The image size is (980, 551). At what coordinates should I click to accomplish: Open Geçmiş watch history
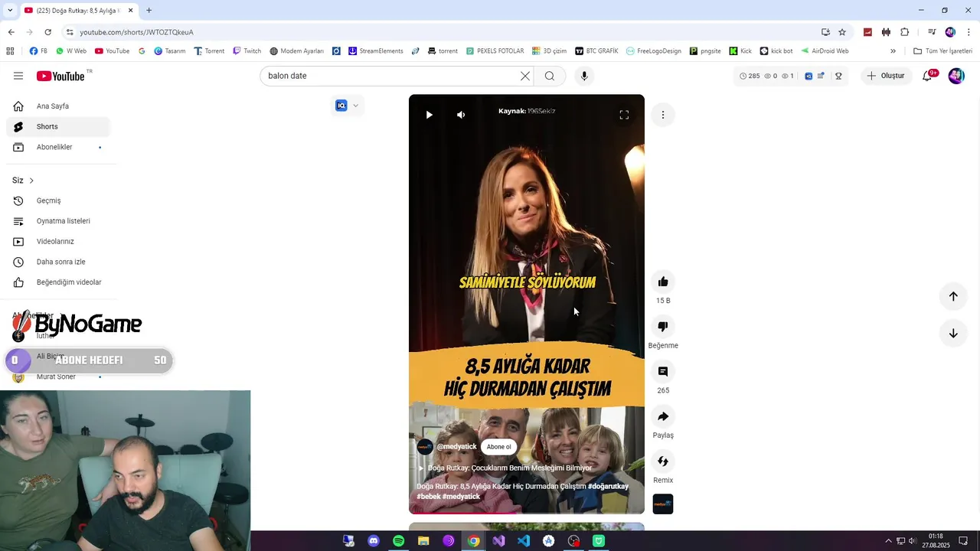tap(58, 201)
